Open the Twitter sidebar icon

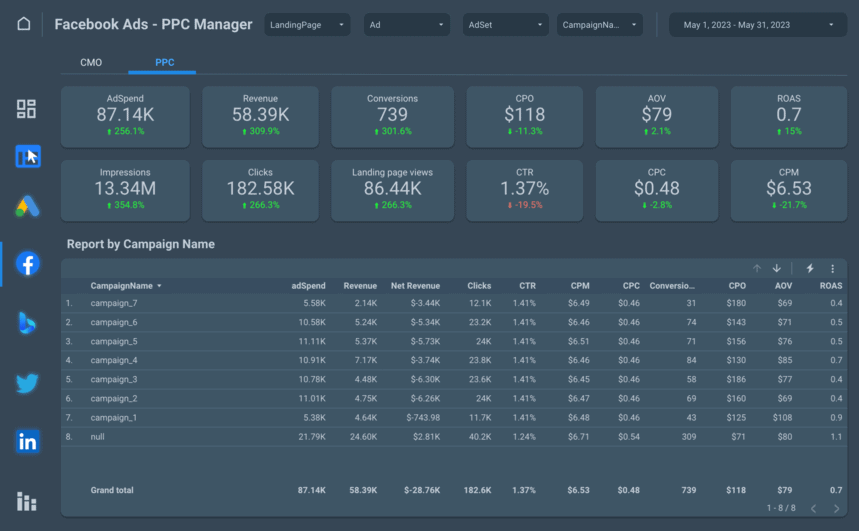tap(27, 382)
